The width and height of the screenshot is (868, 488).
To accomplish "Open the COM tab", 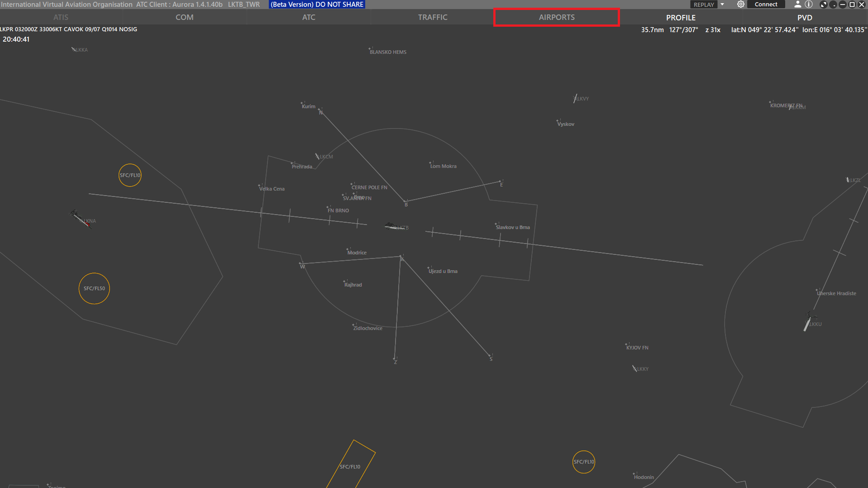I will (x=185, y=17).
